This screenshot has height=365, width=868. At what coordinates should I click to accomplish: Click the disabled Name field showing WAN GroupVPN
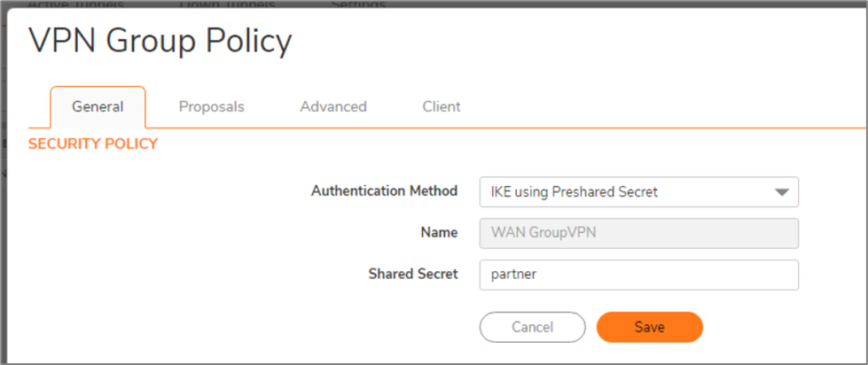[638, 233]
